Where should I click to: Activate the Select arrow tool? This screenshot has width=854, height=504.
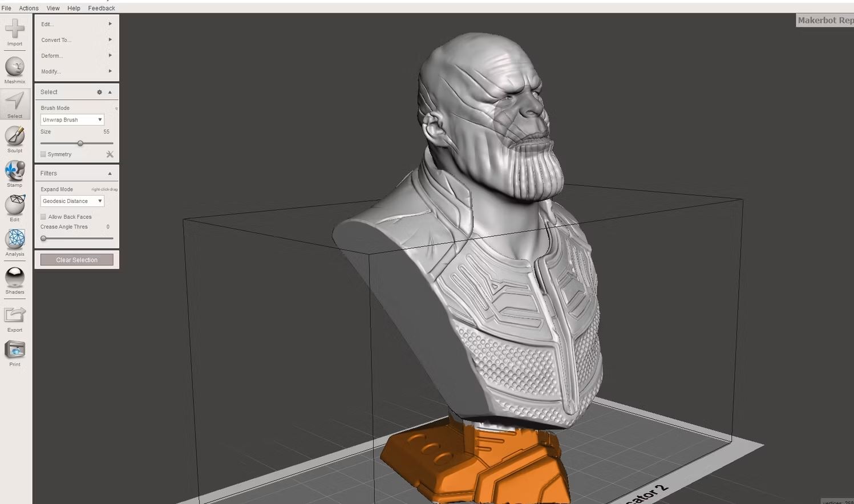click(x=15, y=101)
